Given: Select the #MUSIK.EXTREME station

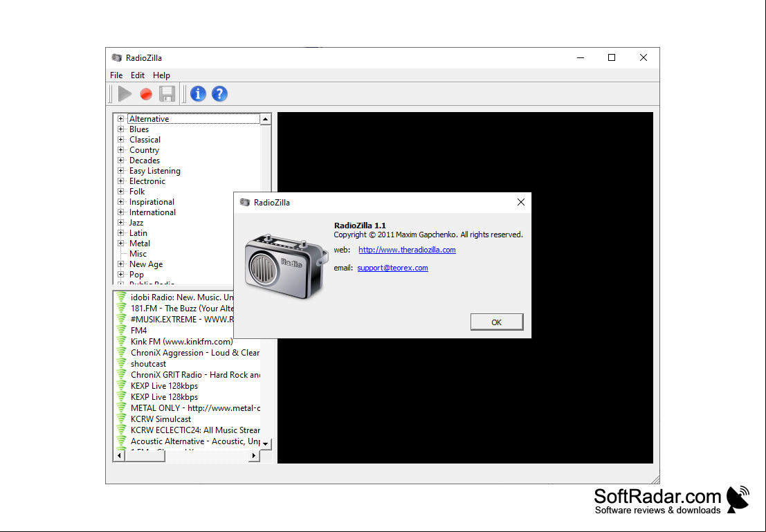Looking at the screenshot, I should point(182,320).
